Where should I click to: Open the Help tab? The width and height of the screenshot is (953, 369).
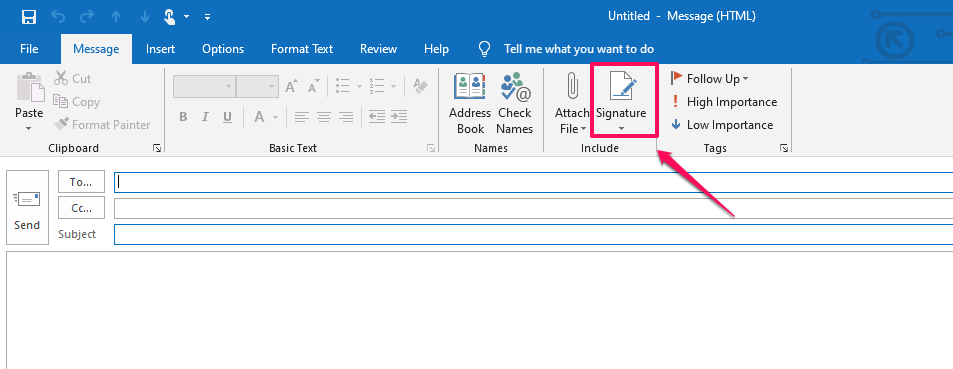436,49
